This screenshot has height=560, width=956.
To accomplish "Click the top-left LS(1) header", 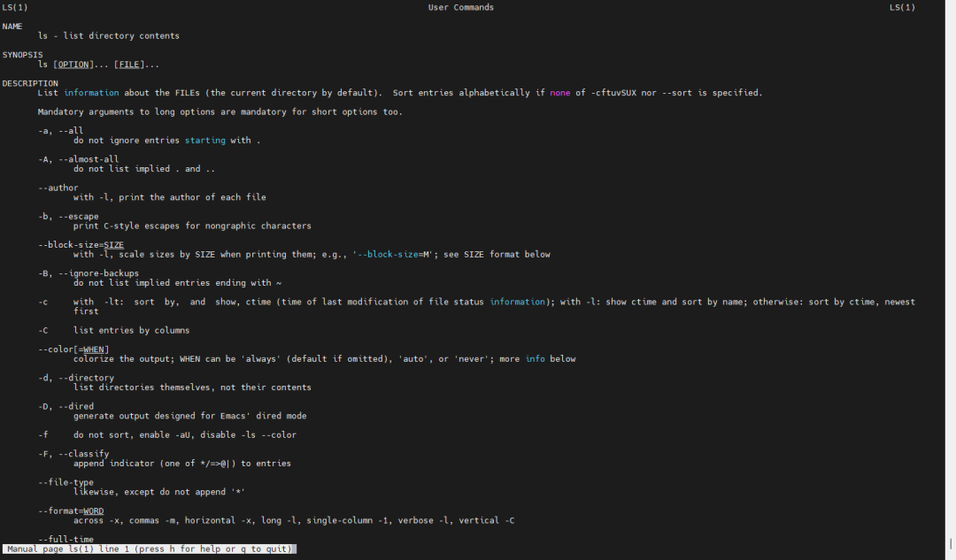I will click(x=15, y=7).
